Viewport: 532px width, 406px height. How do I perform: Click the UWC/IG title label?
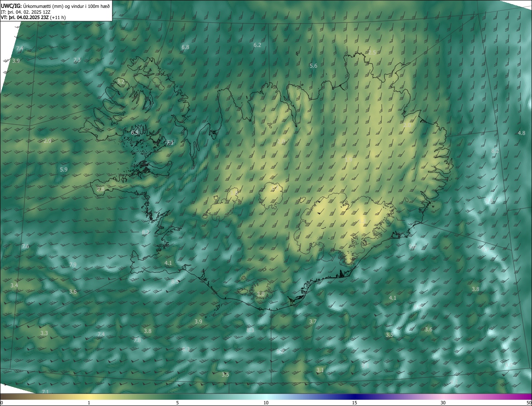pyautogui.click(x=11, y=6)
